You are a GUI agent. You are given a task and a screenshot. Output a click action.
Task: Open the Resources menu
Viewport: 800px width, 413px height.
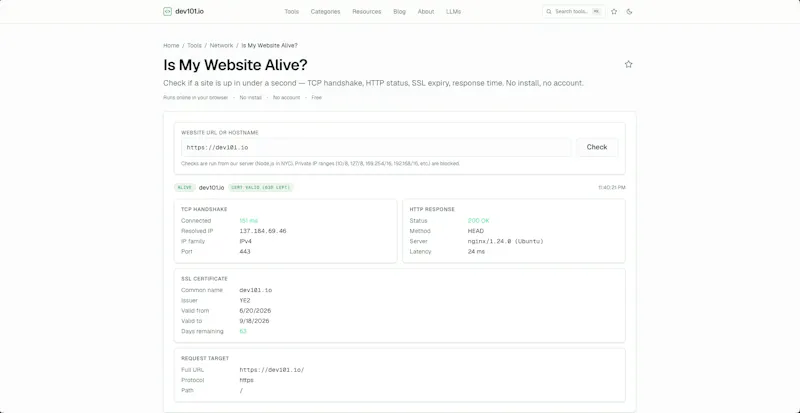(366, 11)
